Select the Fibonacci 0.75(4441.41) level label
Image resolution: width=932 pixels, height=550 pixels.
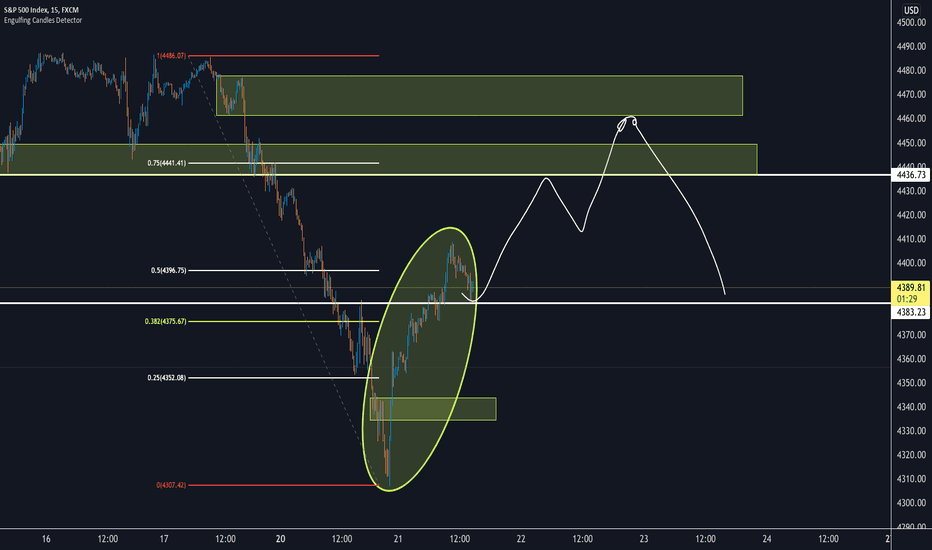point(167,163)
